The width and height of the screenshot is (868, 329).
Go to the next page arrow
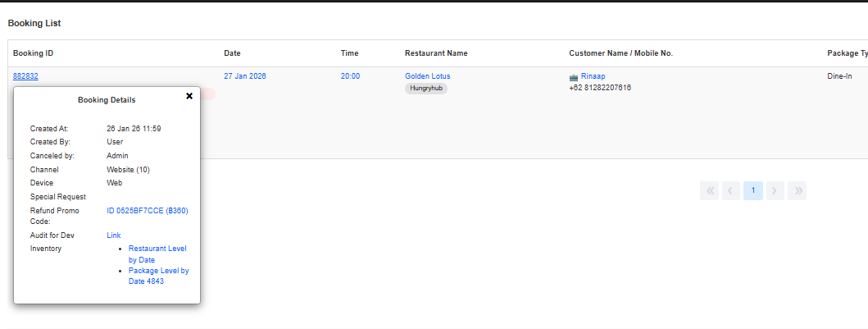775,190
